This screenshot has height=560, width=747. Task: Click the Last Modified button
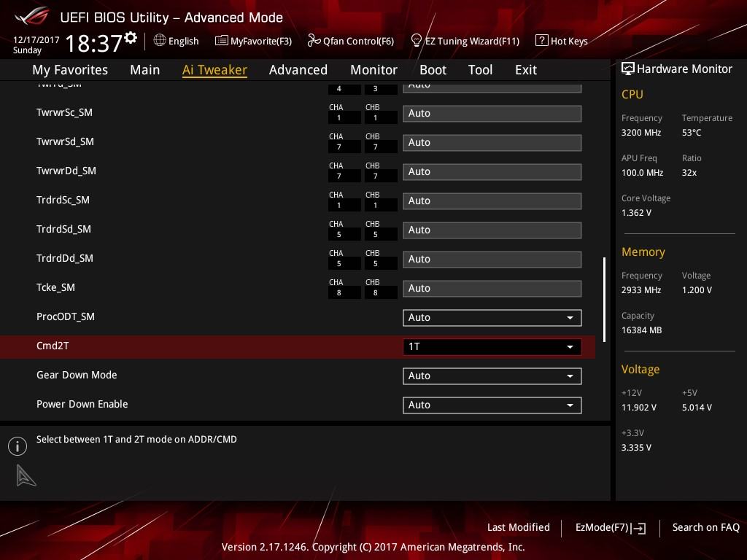(519, 527)
